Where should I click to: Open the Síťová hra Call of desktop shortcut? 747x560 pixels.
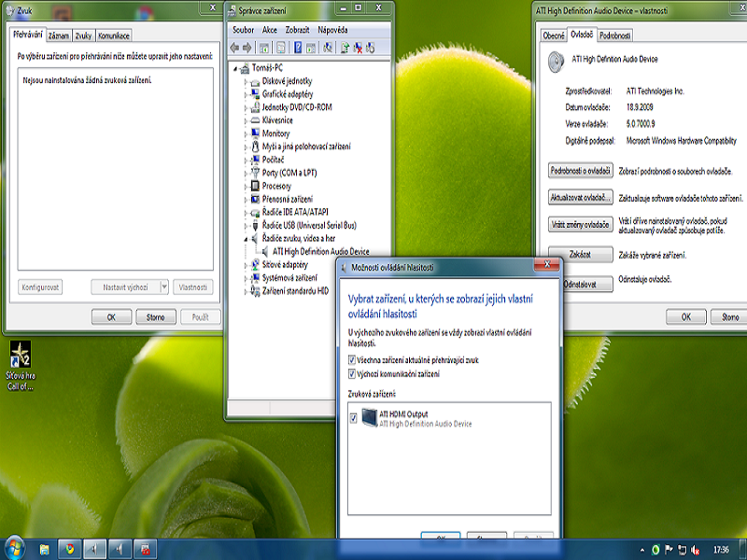coord(20,366)
